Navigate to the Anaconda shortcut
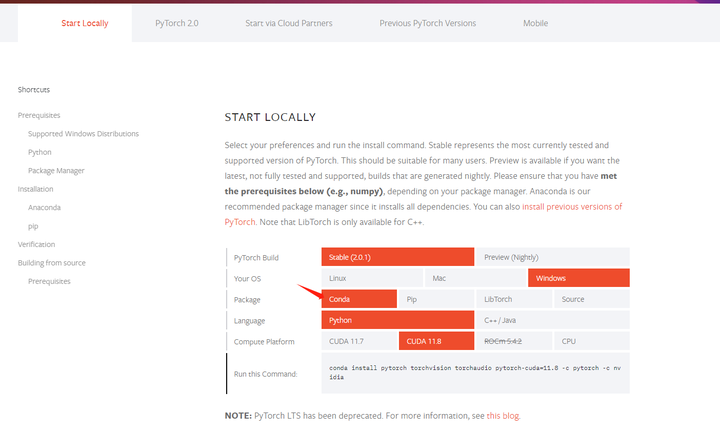Screen dimensions: 720x433 pyautogui.click(x=44, y=207)
